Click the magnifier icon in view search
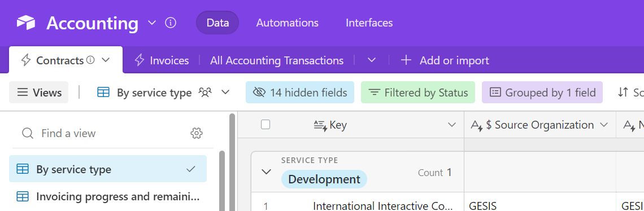644x211 pixels. [x=28, y=133]
